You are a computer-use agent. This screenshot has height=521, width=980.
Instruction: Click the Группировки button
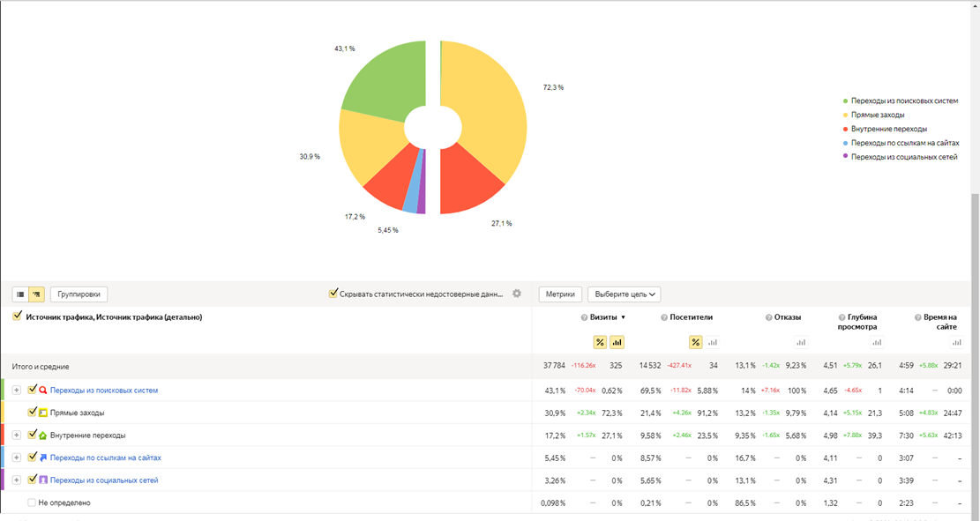(79, 294)
